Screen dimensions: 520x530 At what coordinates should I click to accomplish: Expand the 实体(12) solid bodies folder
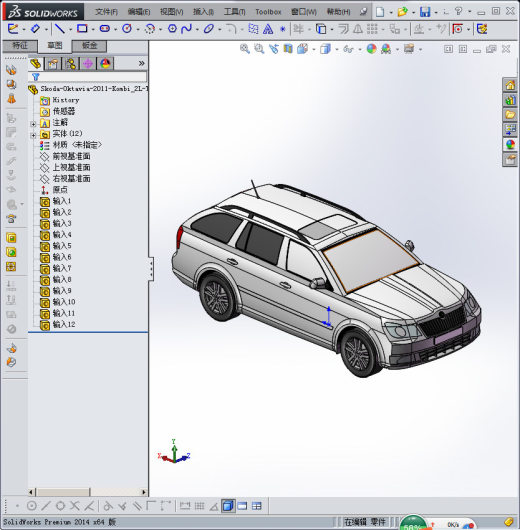tap(33, 136)
